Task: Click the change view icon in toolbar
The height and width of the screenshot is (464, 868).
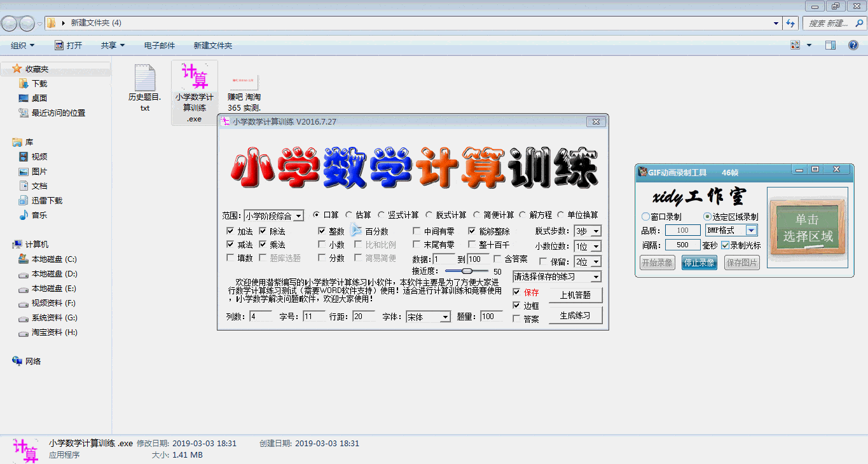Action: tap(796, 45)
